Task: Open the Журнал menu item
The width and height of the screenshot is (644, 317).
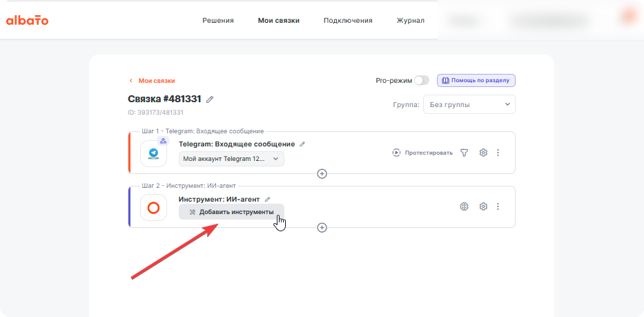Action: [410, 21]
